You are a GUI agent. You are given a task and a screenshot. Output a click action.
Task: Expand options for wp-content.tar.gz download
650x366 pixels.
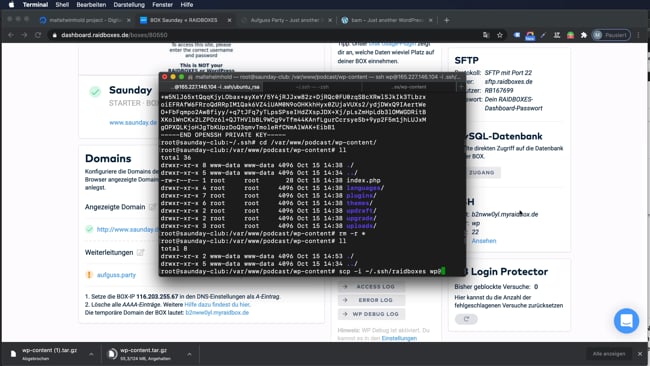pos(189,354)
